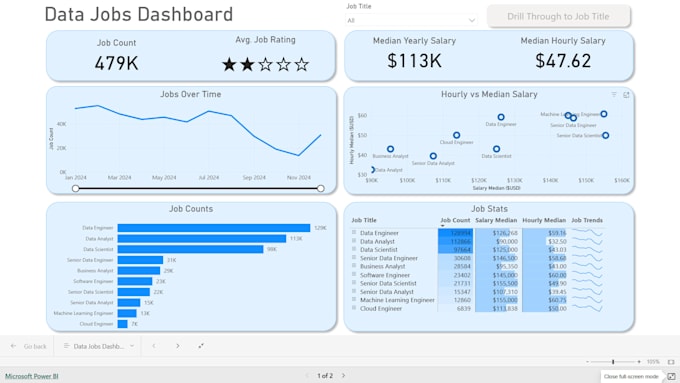Click the Machine Learning Engineer row name
The image size is (680, 383).
pyautogui.click(x=397, y=300)
